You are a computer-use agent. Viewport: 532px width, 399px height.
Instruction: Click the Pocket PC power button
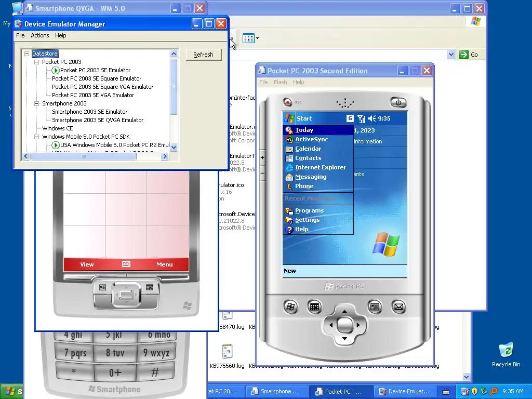[x=398, y=102]
